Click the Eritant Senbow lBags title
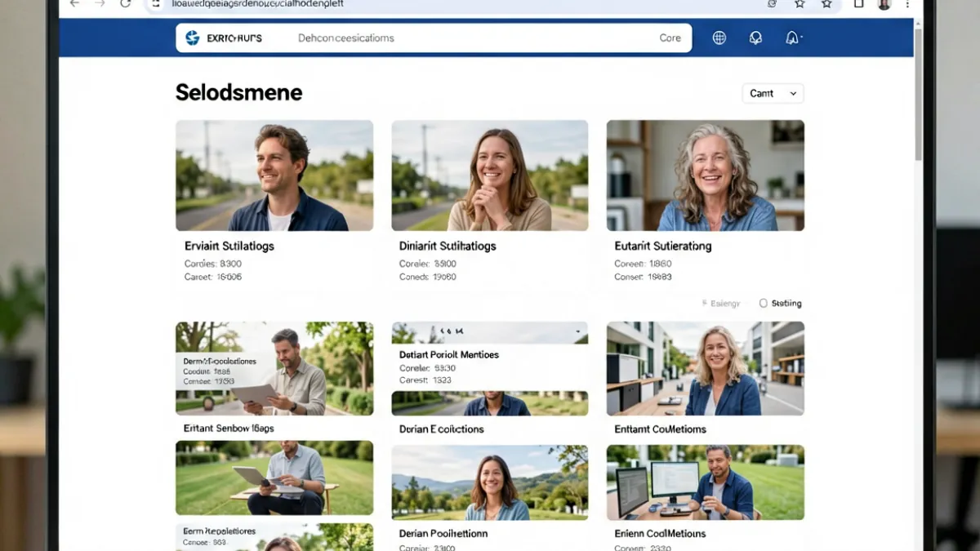The image size is (980, 551). [x=229, y=429]
